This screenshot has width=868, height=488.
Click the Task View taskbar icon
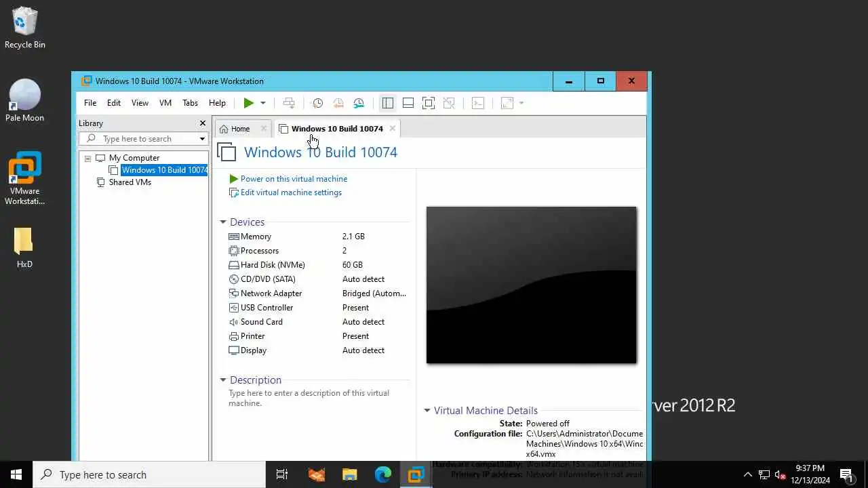(x=282, y=475)
